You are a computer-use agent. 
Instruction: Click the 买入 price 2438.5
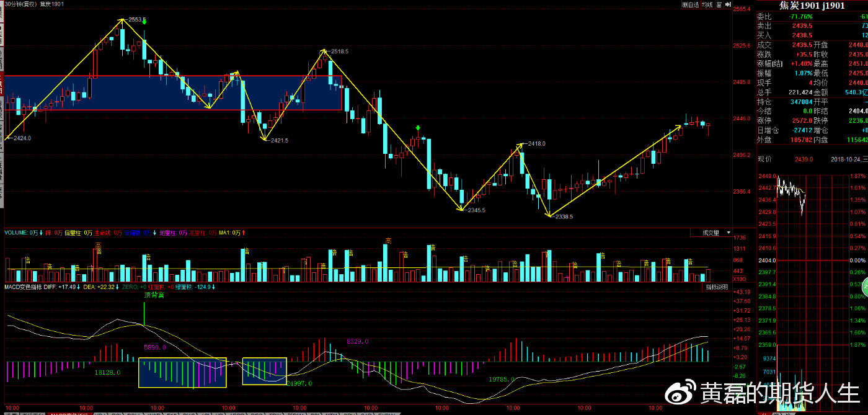pyautogui.click(x=803, y=35)
